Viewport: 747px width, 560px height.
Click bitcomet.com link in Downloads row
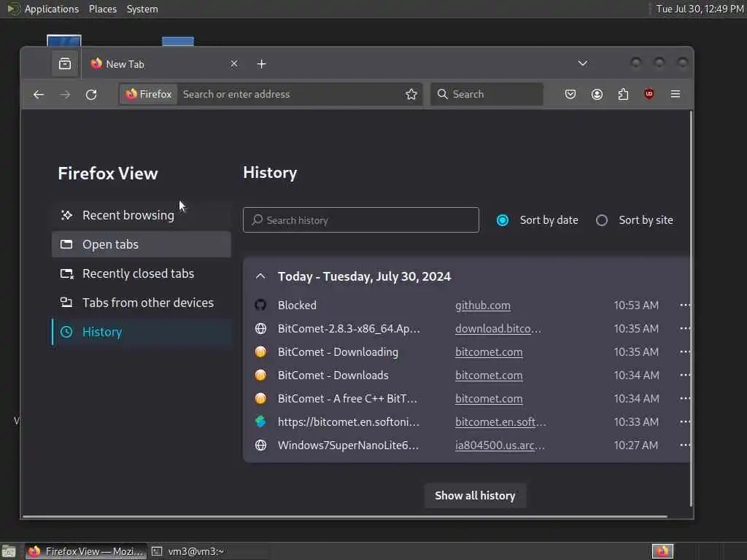click(x=489, y=376)
